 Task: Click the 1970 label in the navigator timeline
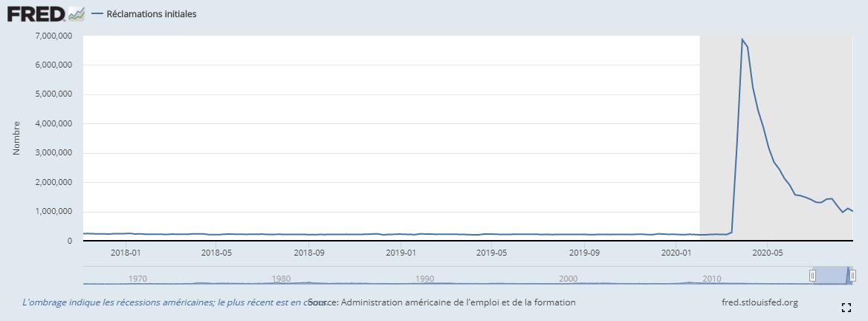pos(137,279)
